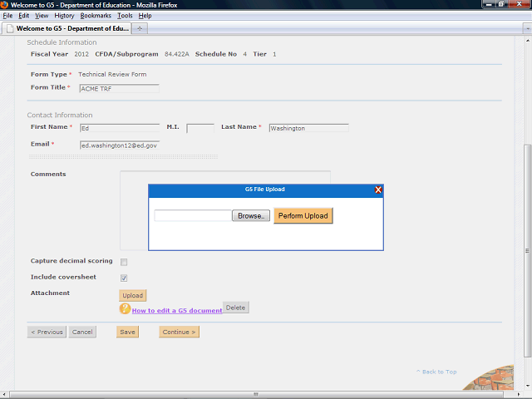Open a new browser tab

(140, 28)
